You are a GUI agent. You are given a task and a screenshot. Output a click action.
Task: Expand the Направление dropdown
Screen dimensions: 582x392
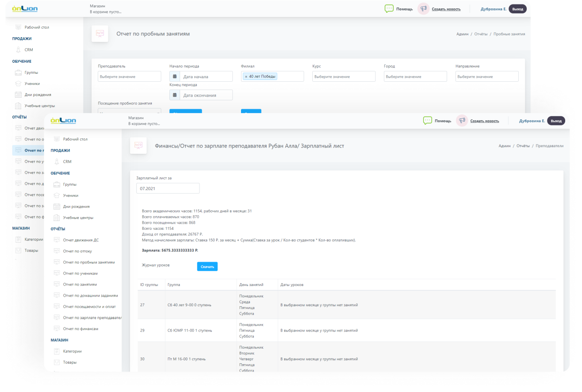click(x=487, y=76)
